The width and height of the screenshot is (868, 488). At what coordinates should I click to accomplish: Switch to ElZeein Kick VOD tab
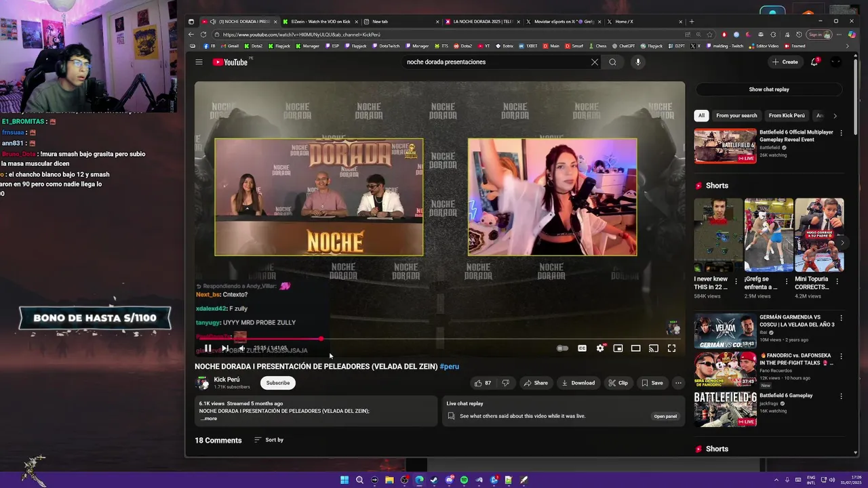point(319,22)
